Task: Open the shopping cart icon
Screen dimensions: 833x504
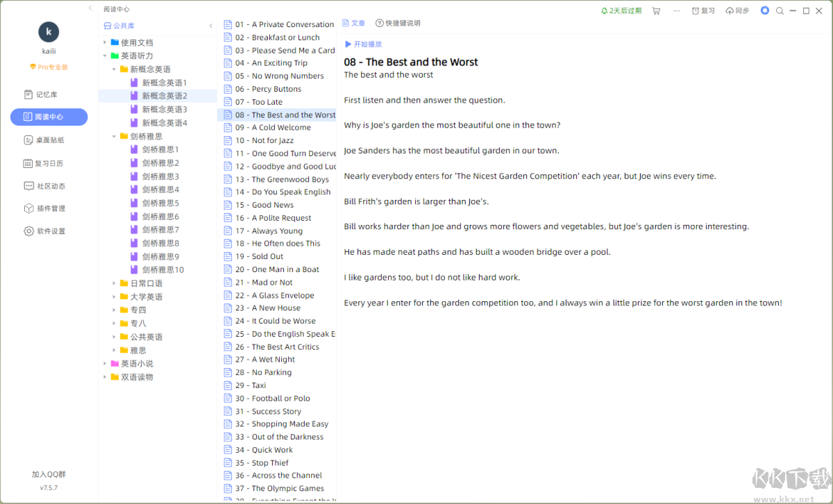Action: (656, 11)
